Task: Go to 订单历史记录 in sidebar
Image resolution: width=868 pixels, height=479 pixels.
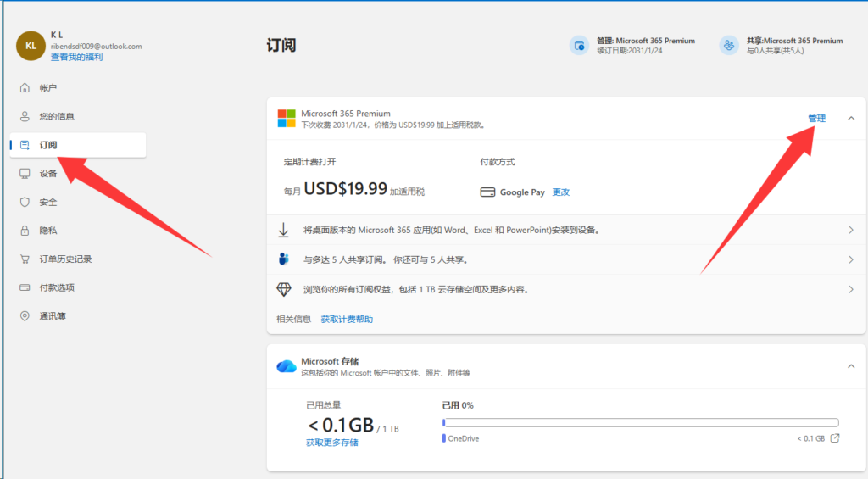Action: point(65,259)
